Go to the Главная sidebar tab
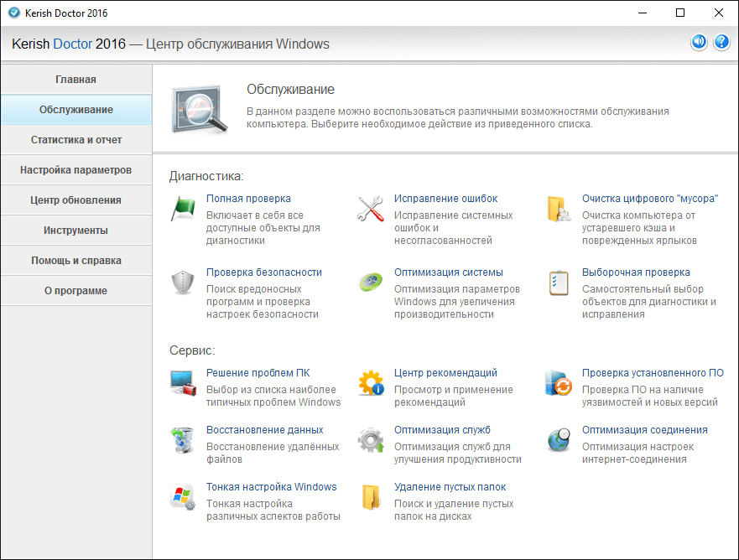This screenshot has height=560, width=739. tap(75, 79)
